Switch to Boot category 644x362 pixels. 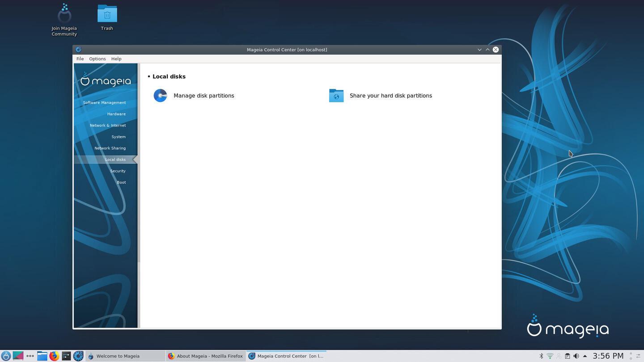click(121, 182)
